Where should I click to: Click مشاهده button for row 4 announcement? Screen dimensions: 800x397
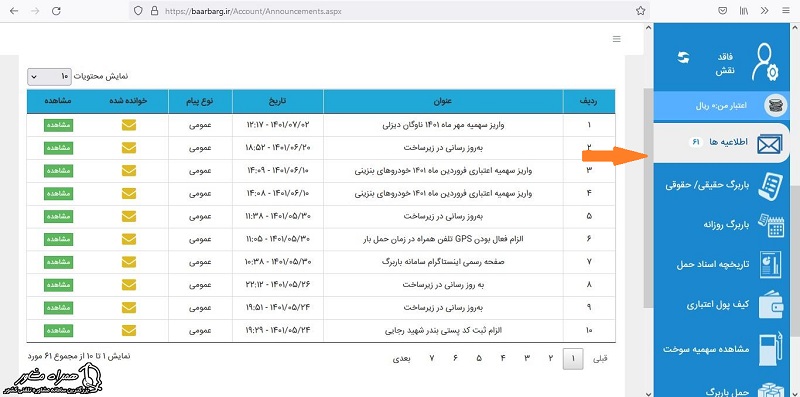pyautogui.click(x=58, y=193)
